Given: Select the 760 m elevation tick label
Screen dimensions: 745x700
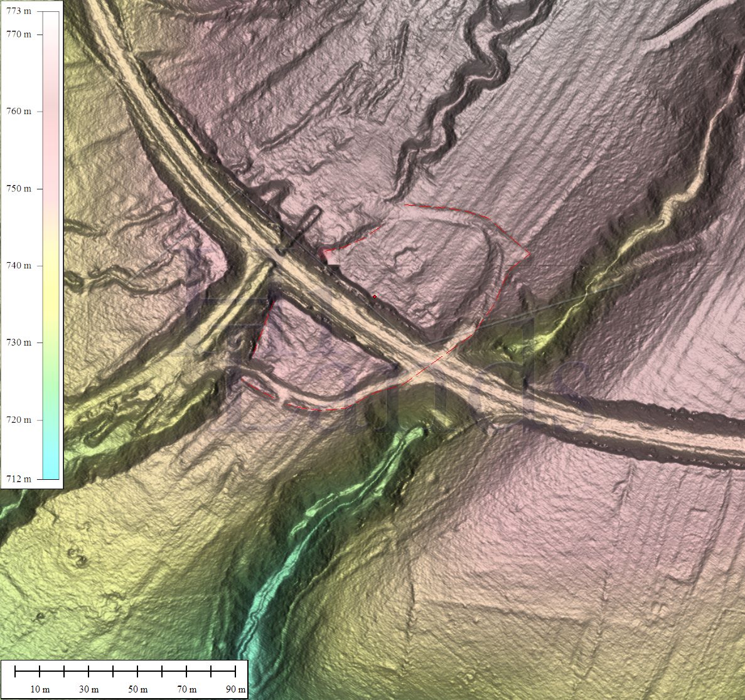Looking at the screenshot, I should point(18,112).
